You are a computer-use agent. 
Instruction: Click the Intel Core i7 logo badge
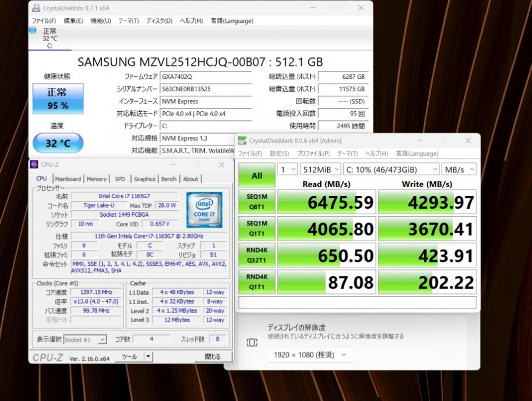204,209
